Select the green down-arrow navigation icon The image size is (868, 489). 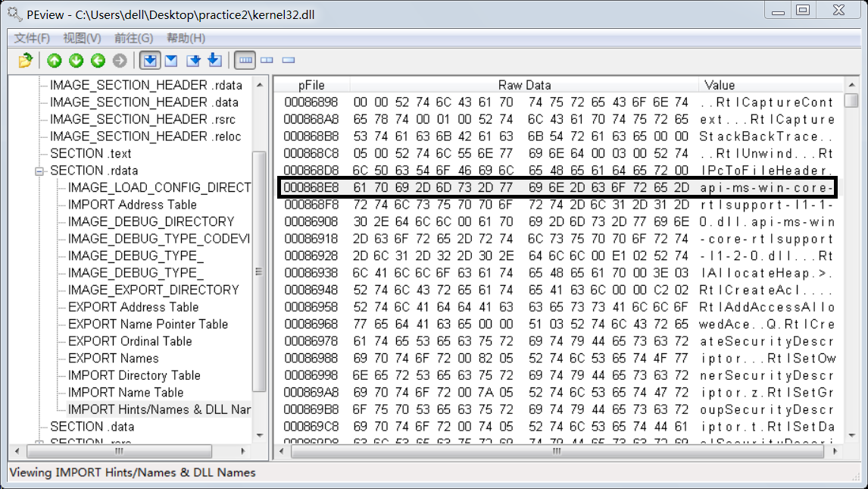click(76, 61)
